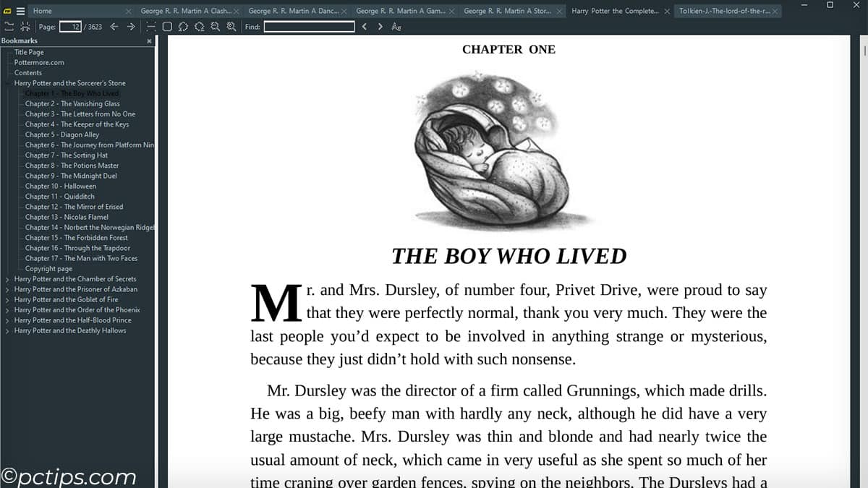The height and width of the screenshot is (488, 868).
Task: Go to previous page with left arrow
Action: pos(114,27)
